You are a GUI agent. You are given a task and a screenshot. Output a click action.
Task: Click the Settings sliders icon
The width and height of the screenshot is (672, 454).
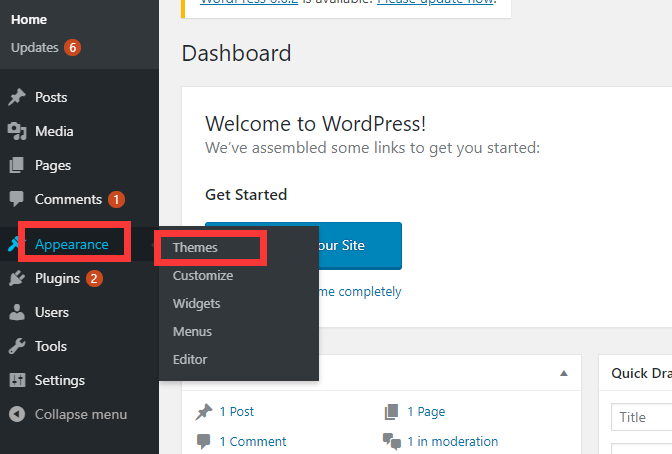(17, 380)
